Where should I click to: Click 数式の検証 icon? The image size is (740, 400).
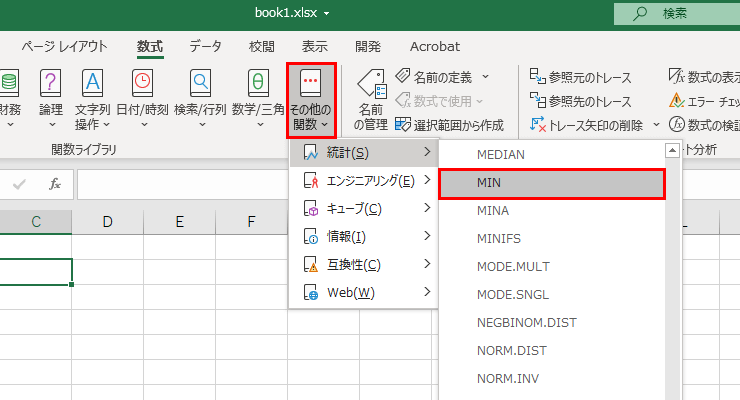pos(676,125)
